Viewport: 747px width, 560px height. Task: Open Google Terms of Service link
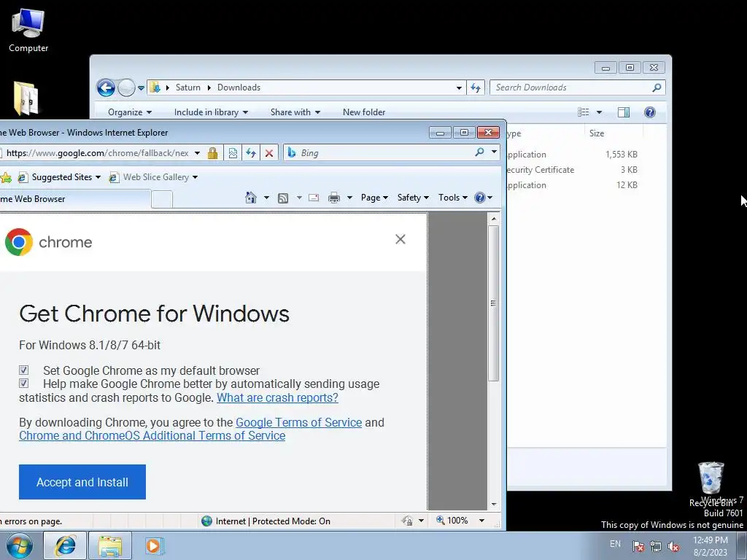click(298, 422)
